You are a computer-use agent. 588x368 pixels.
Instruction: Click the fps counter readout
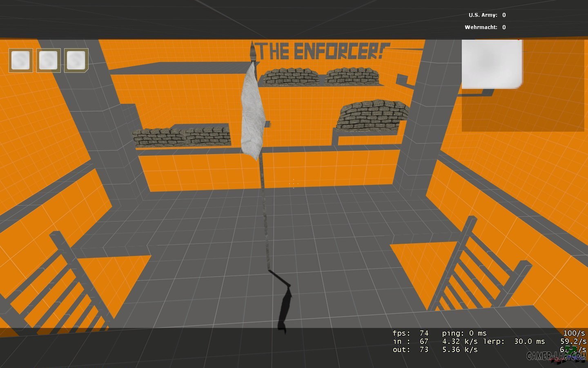410,333
